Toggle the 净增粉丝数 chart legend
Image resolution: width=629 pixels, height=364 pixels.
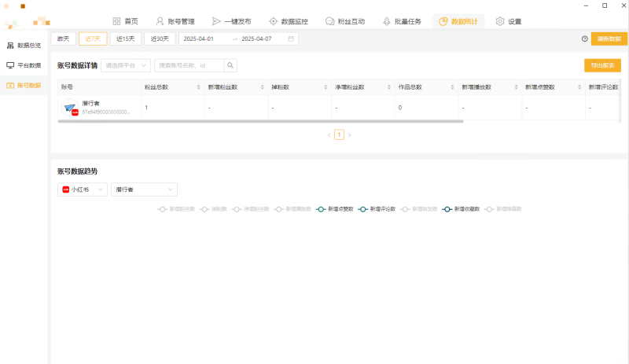tap(251, 209)
